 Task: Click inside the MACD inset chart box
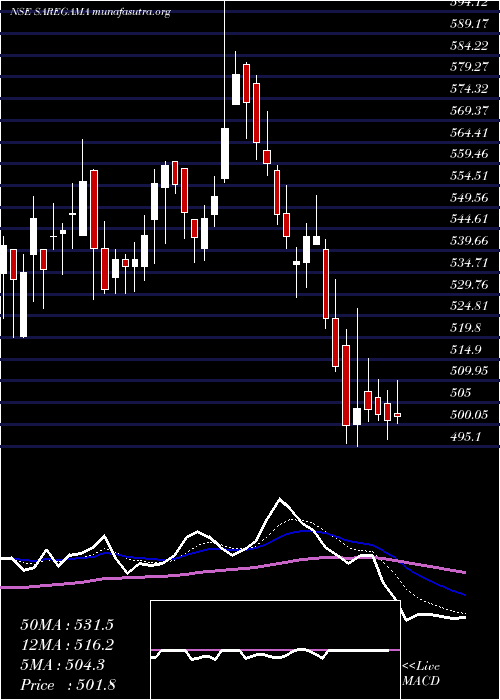tap(275, 650)
